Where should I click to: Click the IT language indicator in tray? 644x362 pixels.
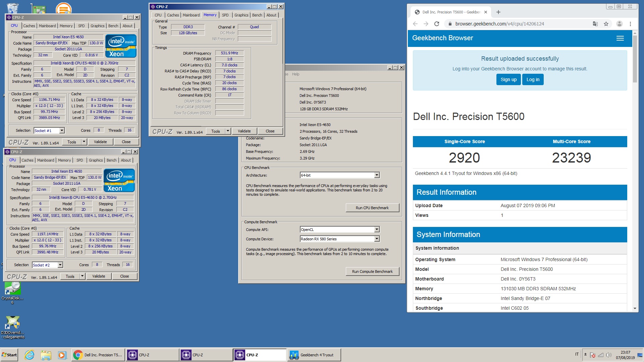click(577, 354)
